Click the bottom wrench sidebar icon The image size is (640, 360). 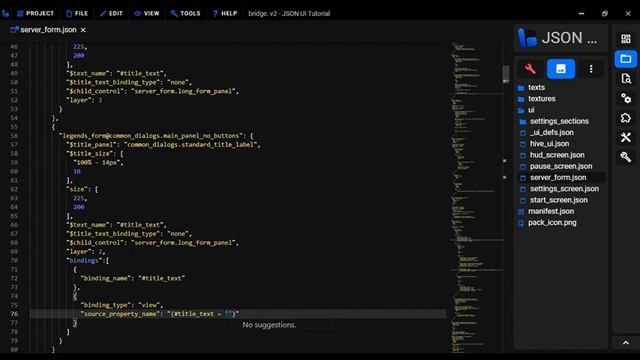pos(626,157)
